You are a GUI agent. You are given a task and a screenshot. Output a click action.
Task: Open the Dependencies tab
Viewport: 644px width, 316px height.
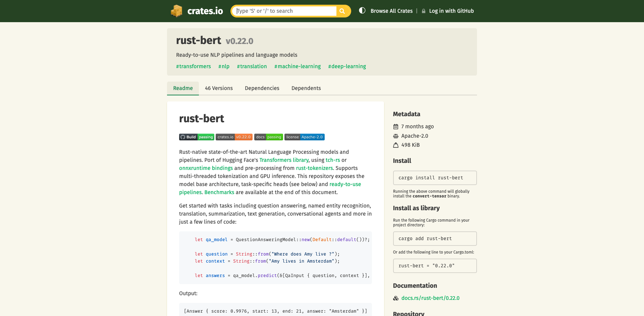[x=262, y=88]
